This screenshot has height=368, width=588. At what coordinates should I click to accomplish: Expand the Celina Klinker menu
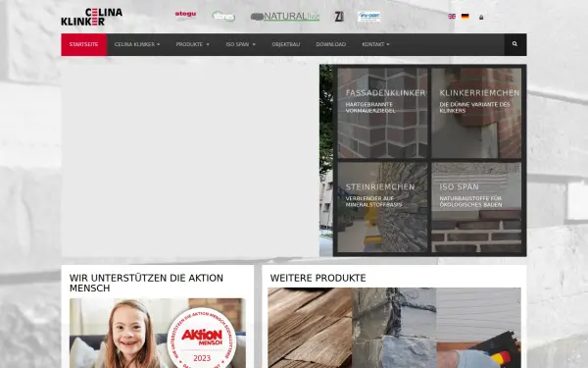[137, 44]
